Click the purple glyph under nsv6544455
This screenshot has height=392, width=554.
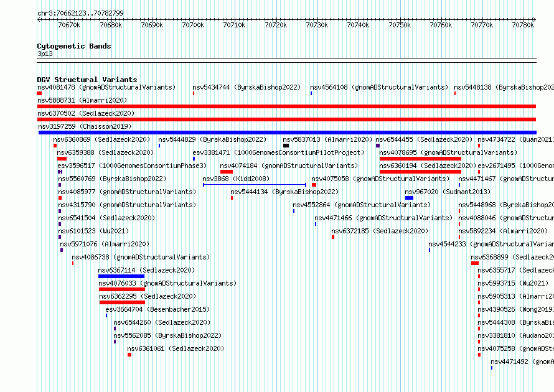pyautogui.click(x=378, y=146)
